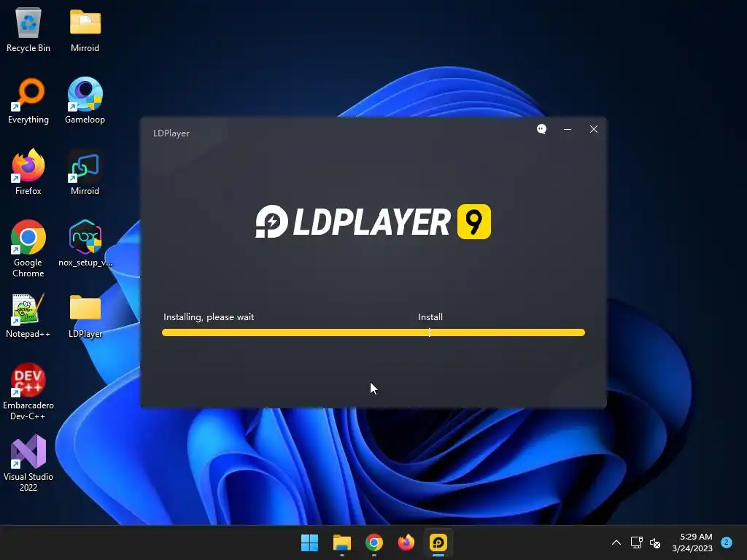
Task: Close the LDPlayer installer window
Action: pos(594,129)
